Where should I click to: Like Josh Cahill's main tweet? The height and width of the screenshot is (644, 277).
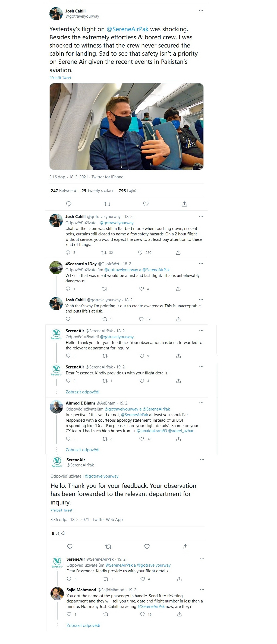click(x=146, y=204)
